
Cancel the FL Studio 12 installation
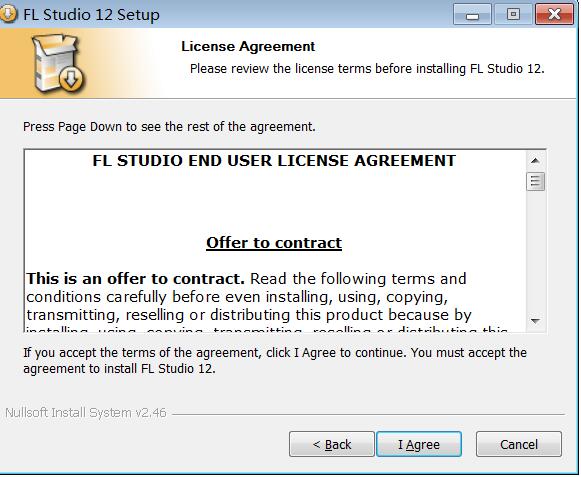(x=519, y=444)
